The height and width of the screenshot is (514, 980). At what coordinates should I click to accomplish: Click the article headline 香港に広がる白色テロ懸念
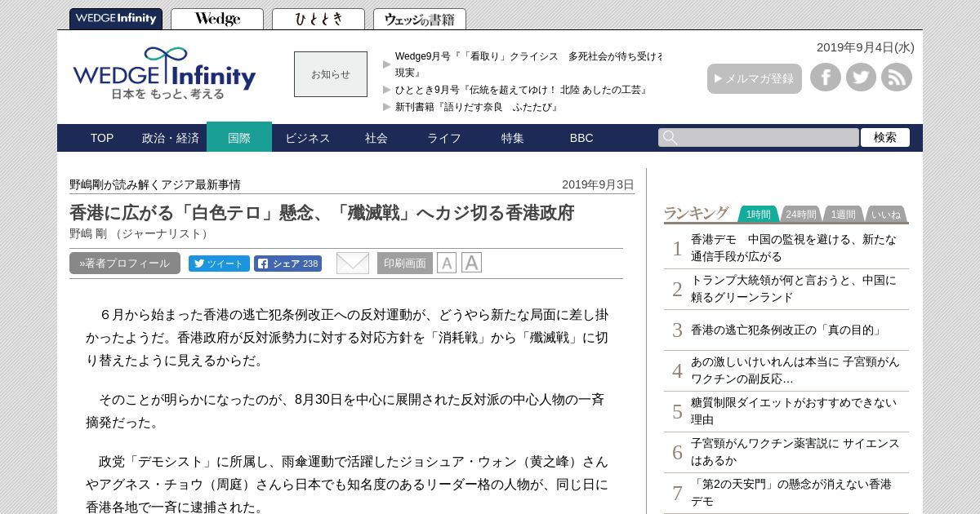click(322, 213)
